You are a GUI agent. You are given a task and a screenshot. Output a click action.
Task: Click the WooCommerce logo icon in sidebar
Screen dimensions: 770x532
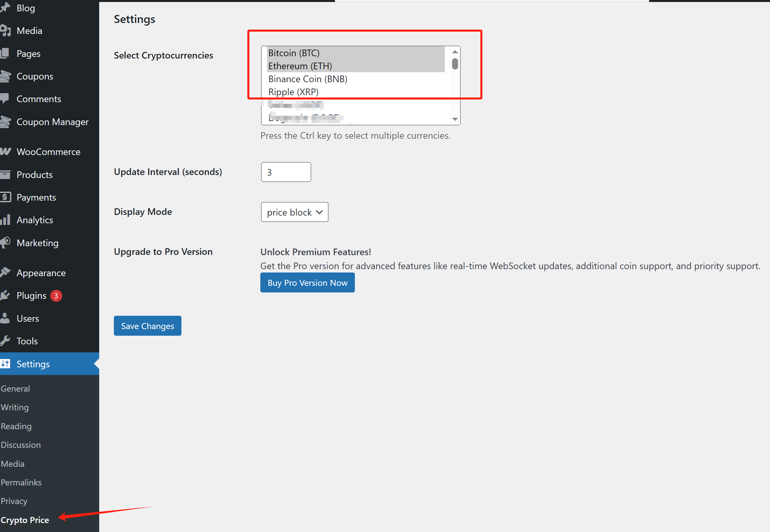(5, 152)
